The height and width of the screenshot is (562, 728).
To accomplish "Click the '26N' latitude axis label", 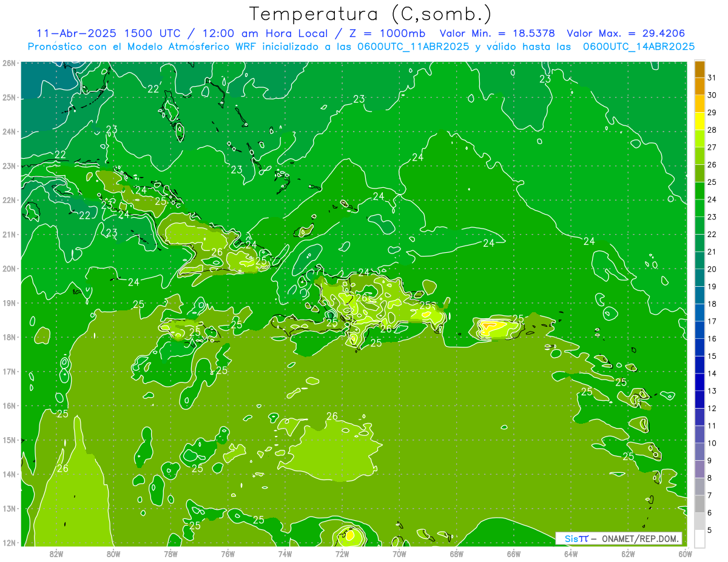I will (9, 63).
